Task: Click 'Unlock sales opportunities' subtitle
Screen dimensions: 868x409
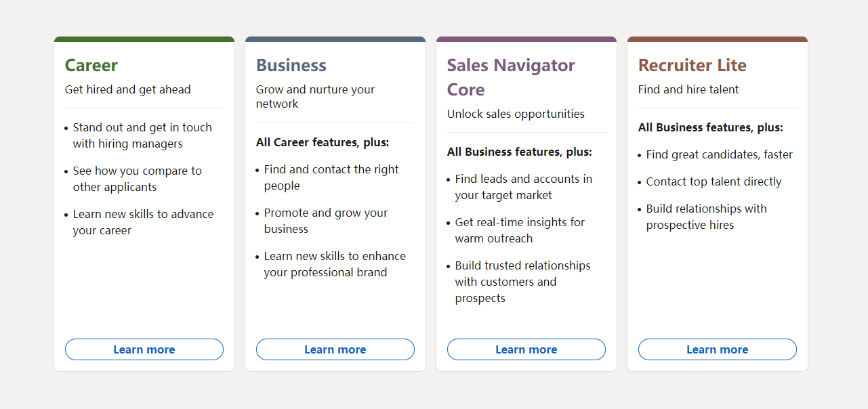Action: [x=516, y=114]
